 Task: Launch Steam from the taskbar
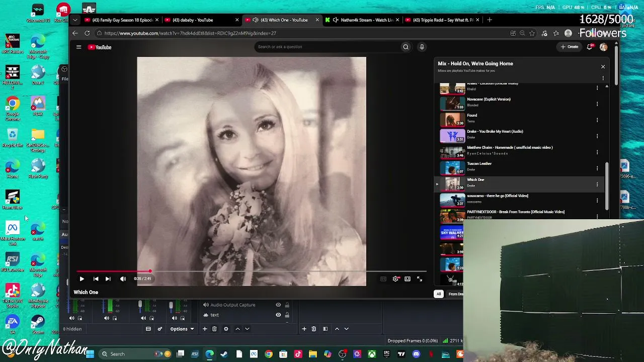[224, 354]
